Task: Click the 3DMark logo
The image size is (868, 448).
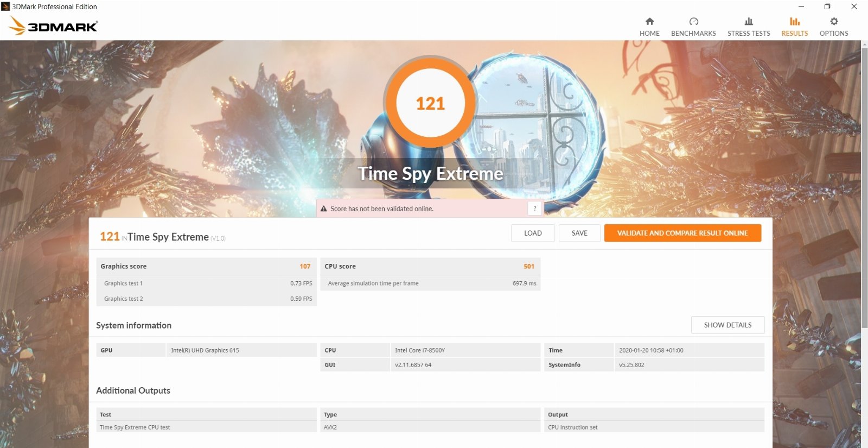Action: point(53,26)
